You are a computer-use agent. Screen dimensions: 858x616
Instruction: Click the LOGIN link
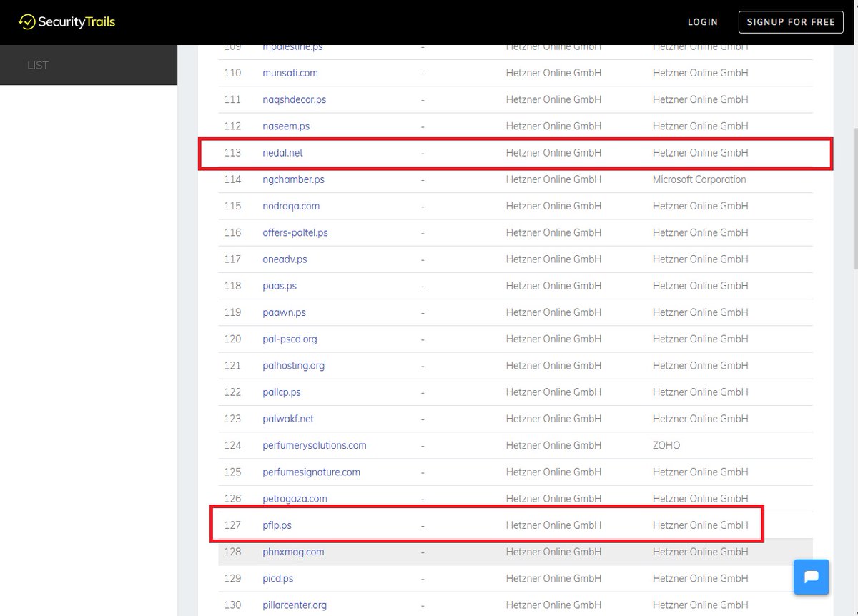(702, 22)
